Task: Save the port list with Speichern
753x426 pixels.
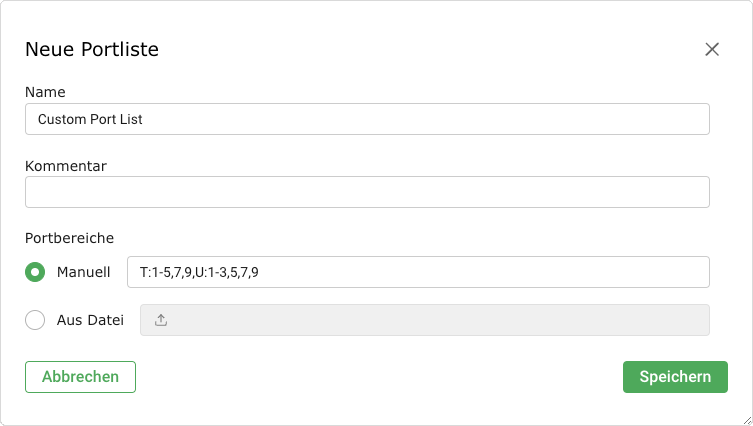Action: click(675, 377)
